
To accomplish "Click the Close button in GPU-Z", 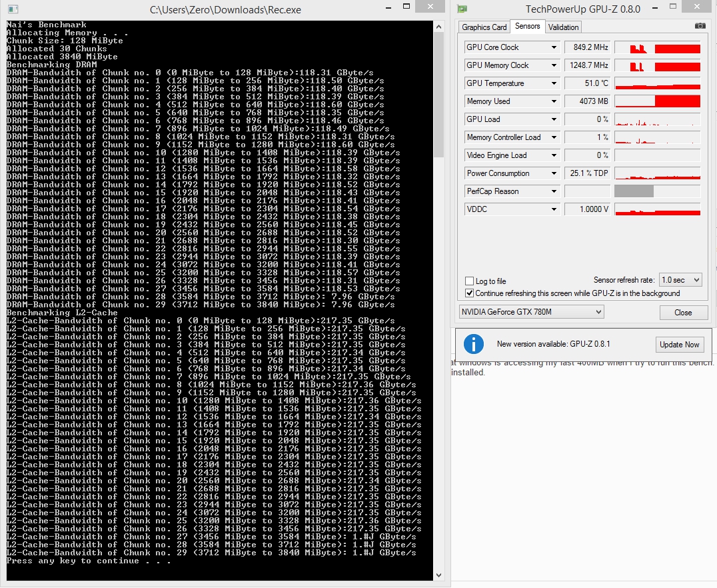I will (683, 313).
